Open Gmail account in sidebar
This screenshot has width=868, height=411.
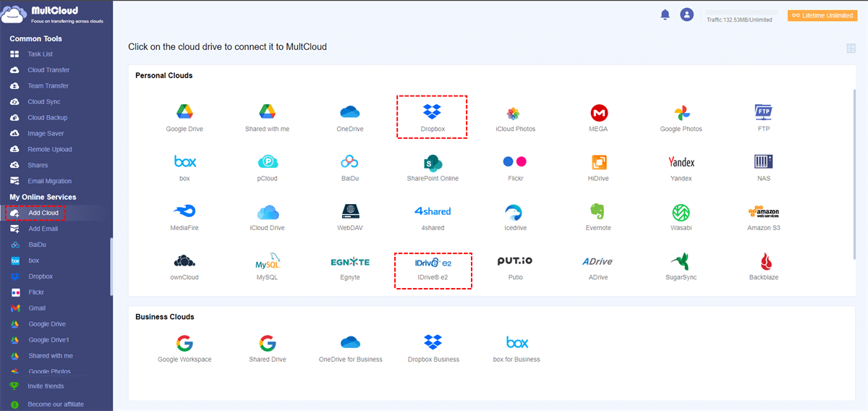coord(37,308)
